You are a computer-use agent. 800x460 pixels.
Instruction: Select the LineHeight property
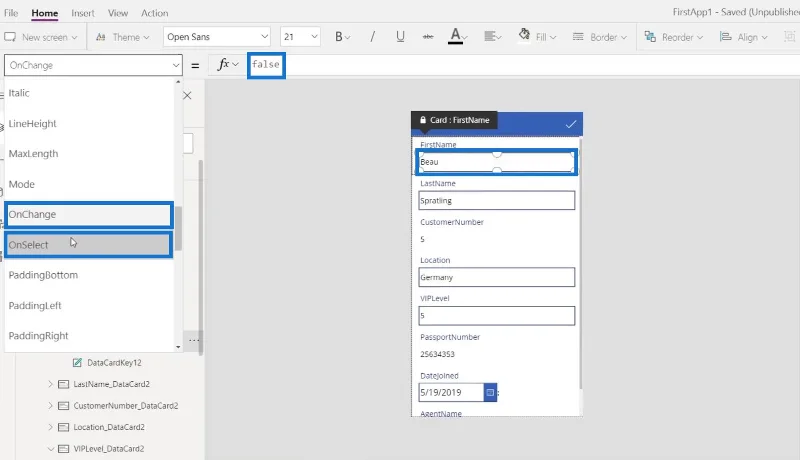[x=89, y=123]
